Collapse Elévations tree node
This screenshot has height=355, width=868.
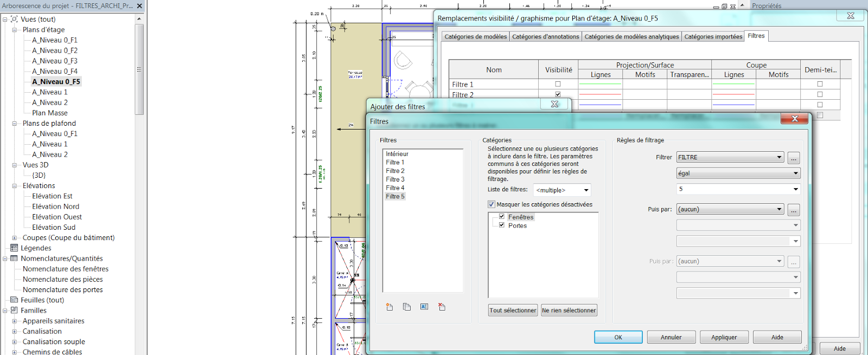click(x=15, y=186)
